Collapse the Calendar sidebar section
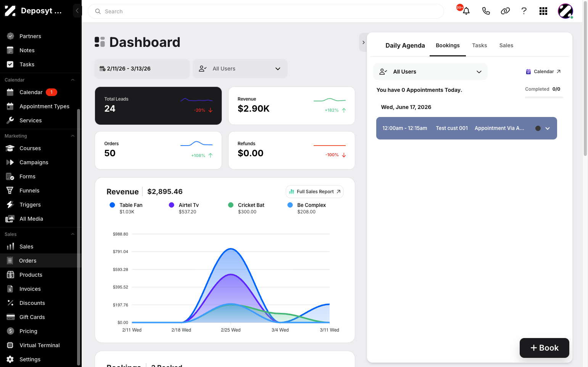 [x=73, y=80]
